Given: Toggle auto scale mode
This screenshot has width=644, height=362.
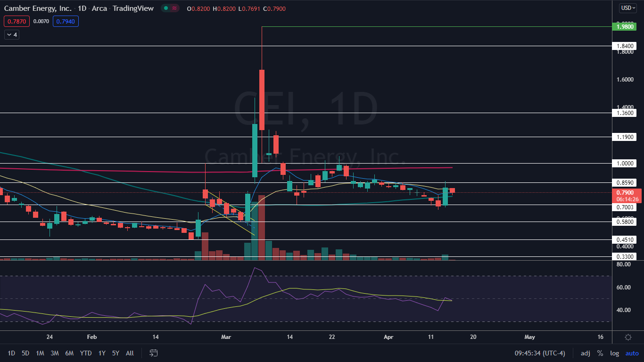Looking at the screenshot, I should pos(632,353).
